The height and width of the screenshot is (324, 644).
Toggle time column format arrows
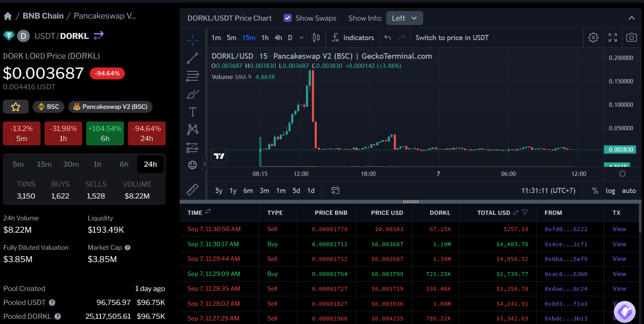pos(208,211)
